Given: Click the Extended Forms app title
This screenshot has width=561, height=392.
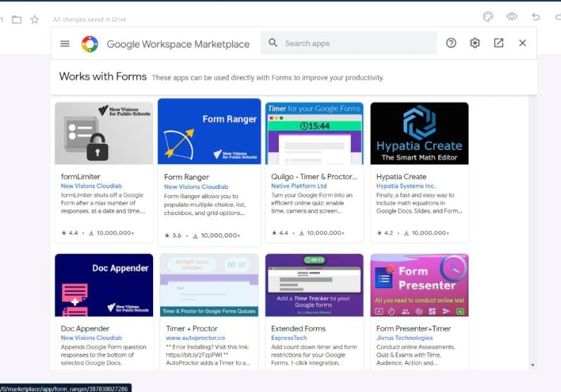Looking at the screenshot, I should pyautogui.click(x=298, y=329).
